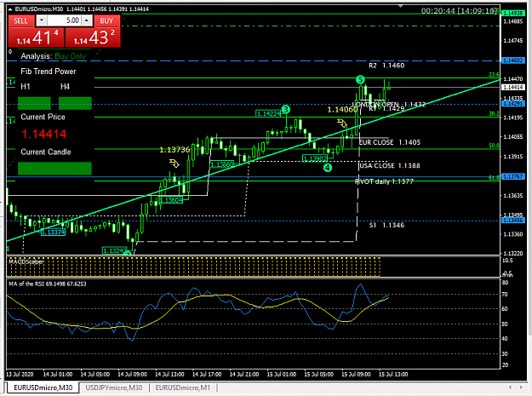Select the yellow arrow near 1.13736
Viewport: 532px width, 396px height.
[x=174, y=164]
